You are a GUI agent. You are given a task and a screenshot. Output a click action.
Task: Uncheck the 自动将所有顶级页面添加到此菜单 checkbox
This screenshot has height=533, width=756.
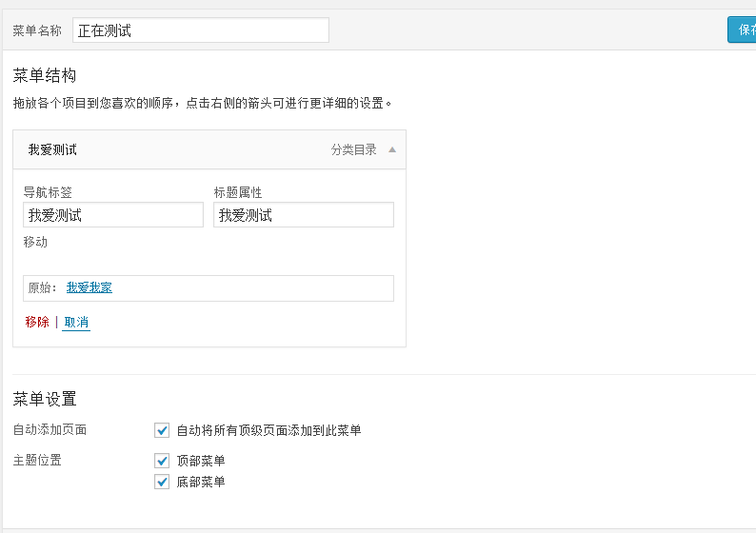[162, 430]
